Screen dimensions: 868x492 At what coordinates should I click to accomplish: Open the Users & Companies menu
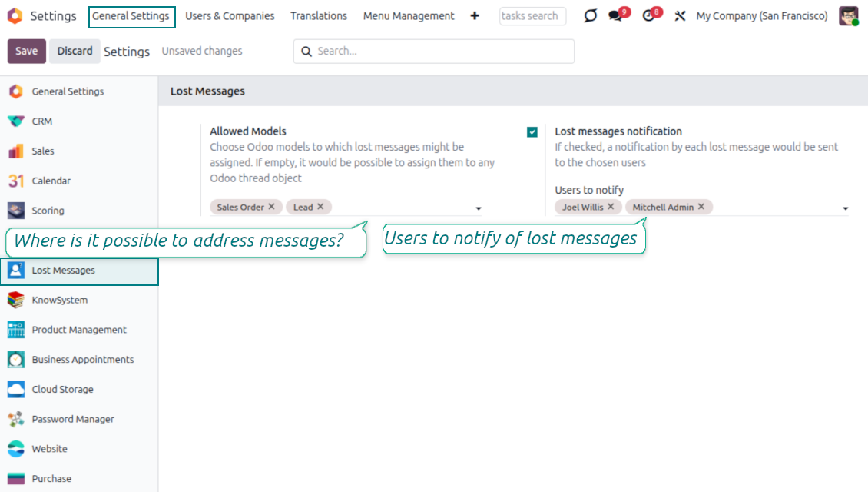click(230, 16)
